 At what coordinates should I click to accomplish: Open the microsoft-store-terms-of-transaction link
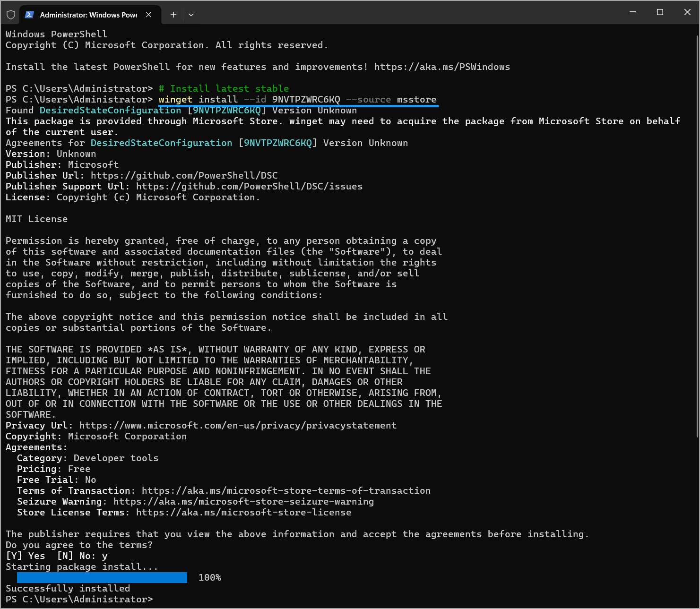point(286,490)
